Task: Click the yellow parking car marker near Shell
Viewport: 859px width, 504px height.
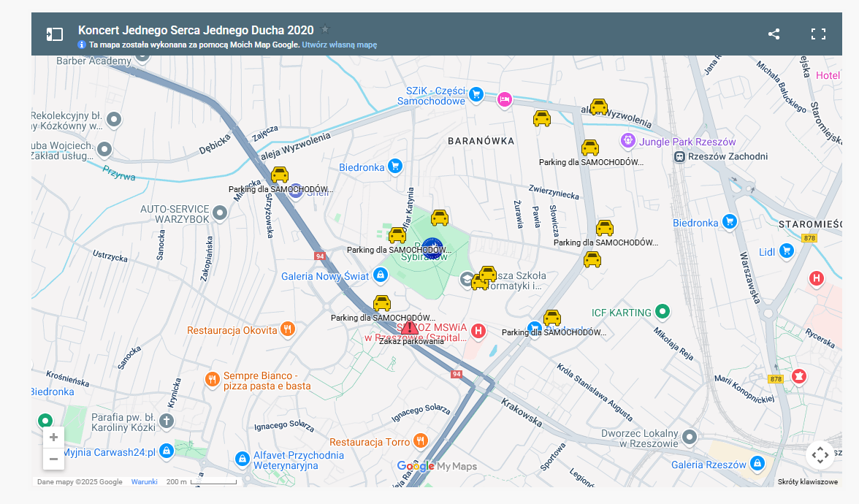Action: [279, 174]
